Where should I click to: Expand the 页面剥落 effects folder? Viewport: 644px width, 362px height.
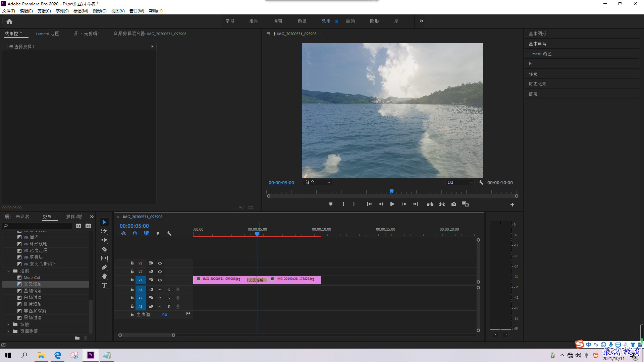coord(8,331)
